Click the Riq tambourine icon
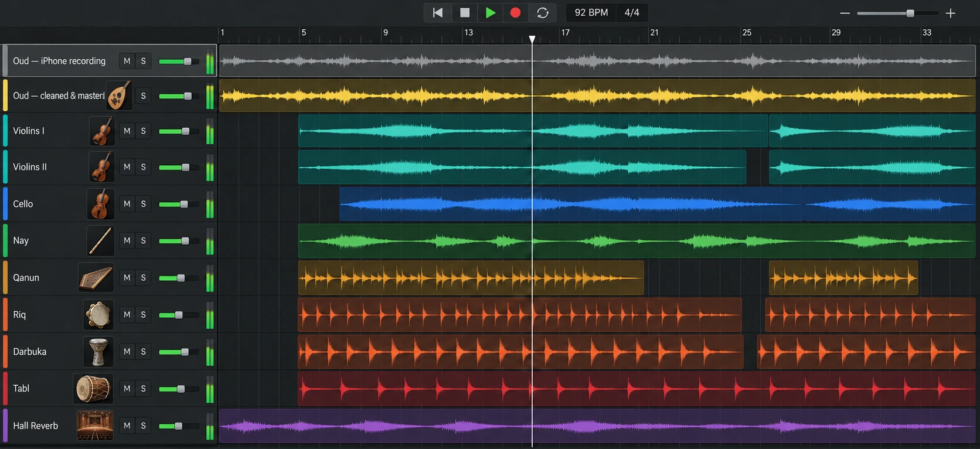Viewport: 980px width, 449px height. coord(98,315)
